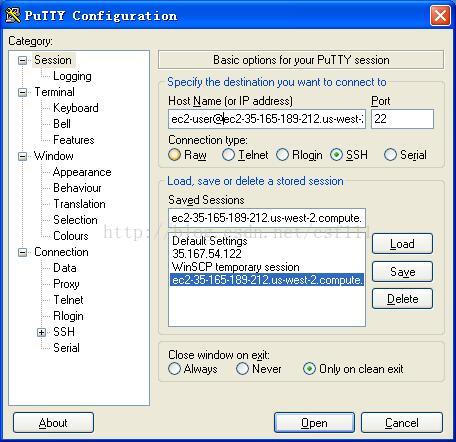456x442 pixels.
Task: Click the Load button
Action: point(402,244)
